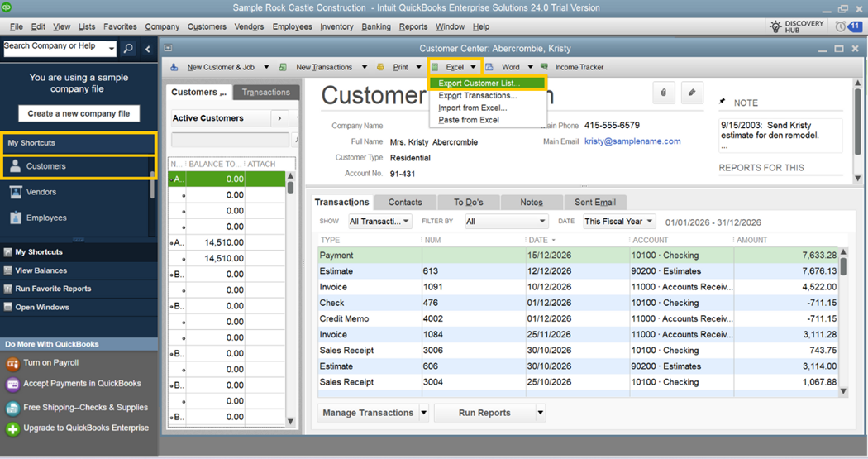Screen dimensions: 868x459
Task: Click the Manage Transactions button
Action: pyautogui.click(x=368, y=413)
